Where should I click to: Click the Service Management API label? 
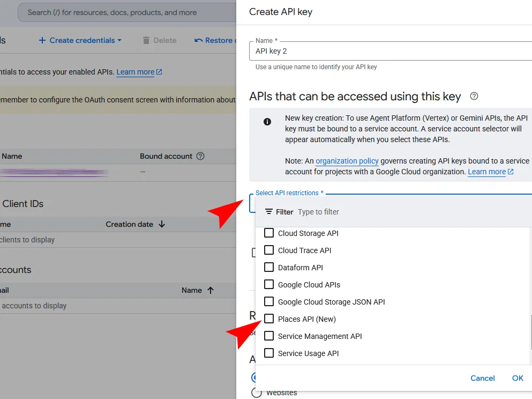tap(320, 336)
